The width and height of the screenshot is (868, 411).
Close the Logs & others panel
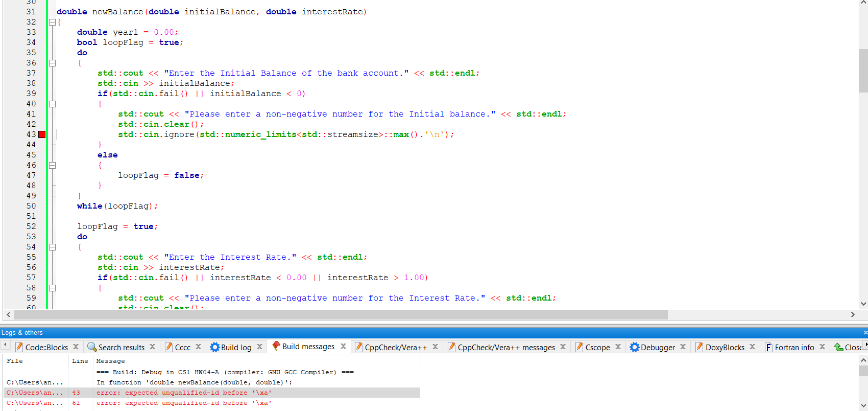865,333
